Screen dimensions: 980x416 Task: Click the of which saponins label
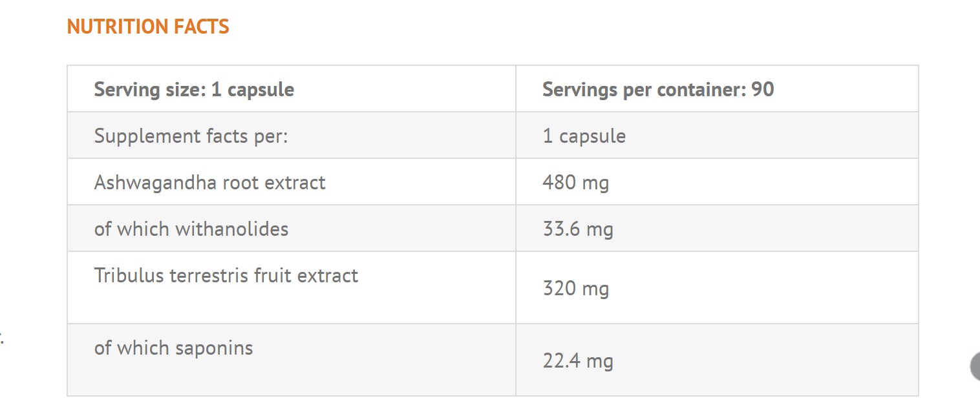point(173,348)
